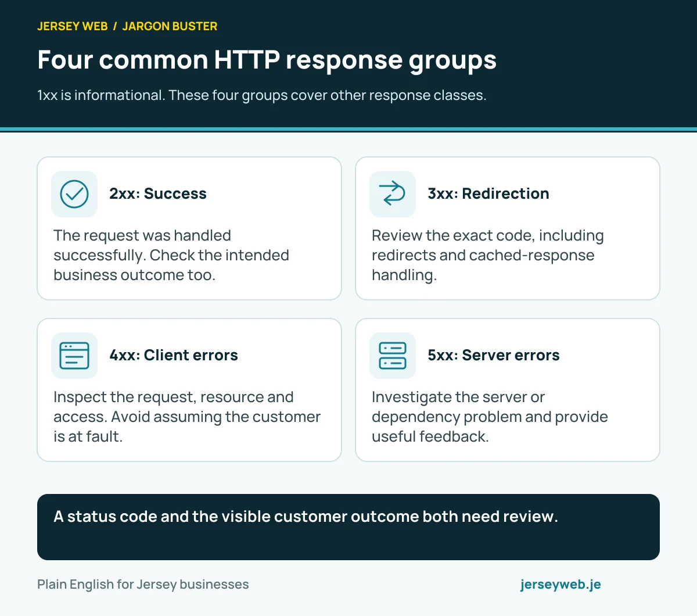Screen dimensions: 697x616
Task: Click the footer 'Plain English for Jersey businesses'
Action: pyautogui.click(x=143, y=585)
